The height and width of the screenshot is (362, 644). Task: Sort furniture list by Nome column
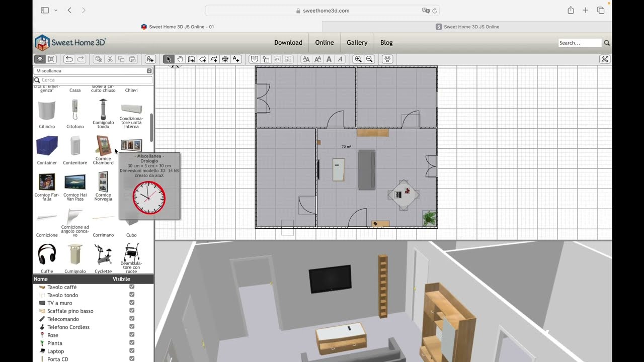(x=41, y=279)
